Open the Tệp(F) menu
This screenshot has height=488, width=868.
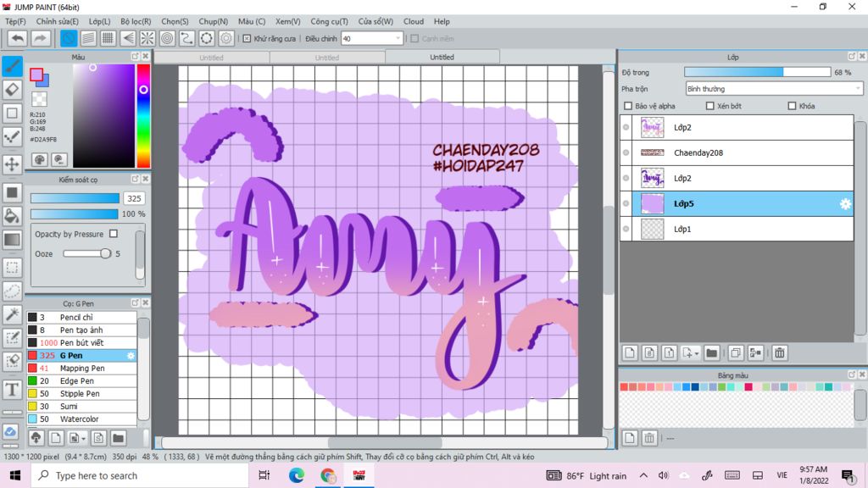(x=15, y=21)
